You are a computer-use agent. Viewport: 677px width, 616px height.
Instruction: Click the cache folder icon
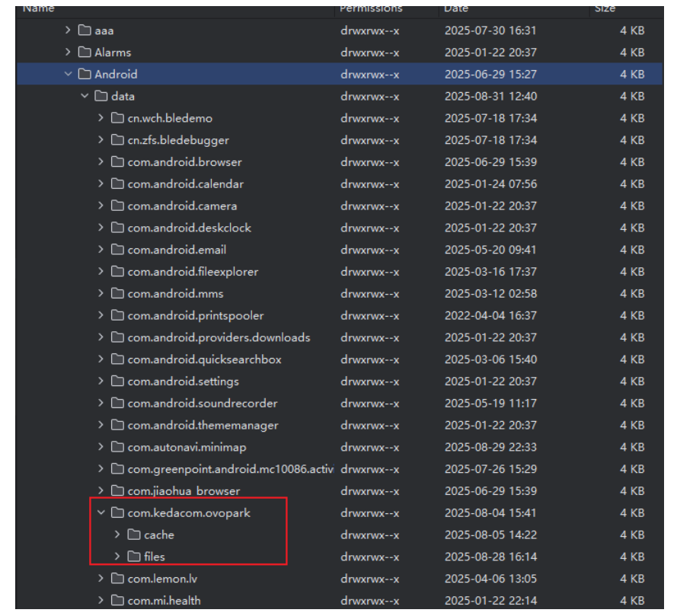(x=134, y=535)
